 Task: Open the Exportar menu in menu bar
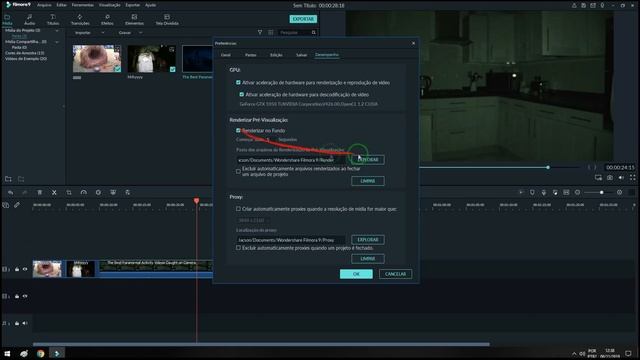(x=132, y=5)
